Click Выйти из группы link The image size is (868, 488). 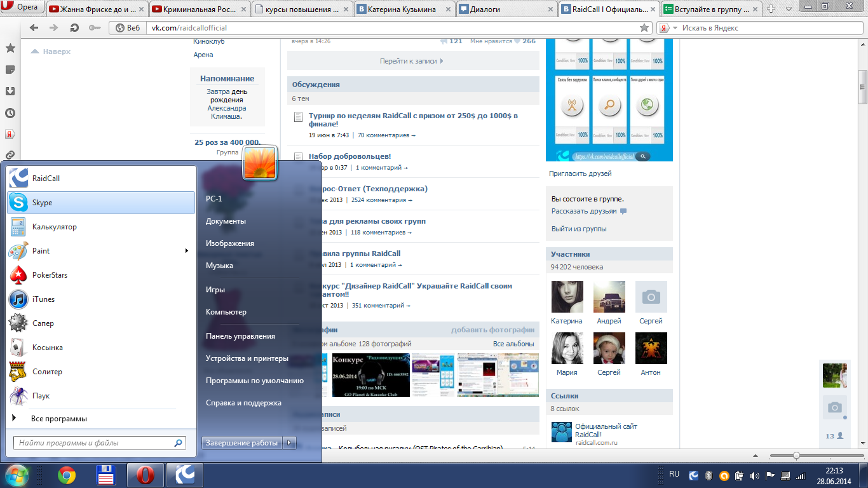click(x=579, y=229)
